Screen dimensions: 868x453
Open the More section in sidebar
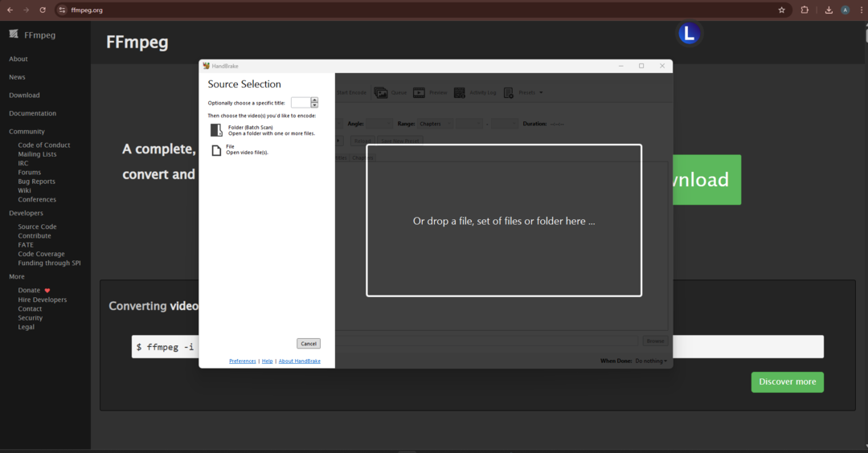[17, 276]
